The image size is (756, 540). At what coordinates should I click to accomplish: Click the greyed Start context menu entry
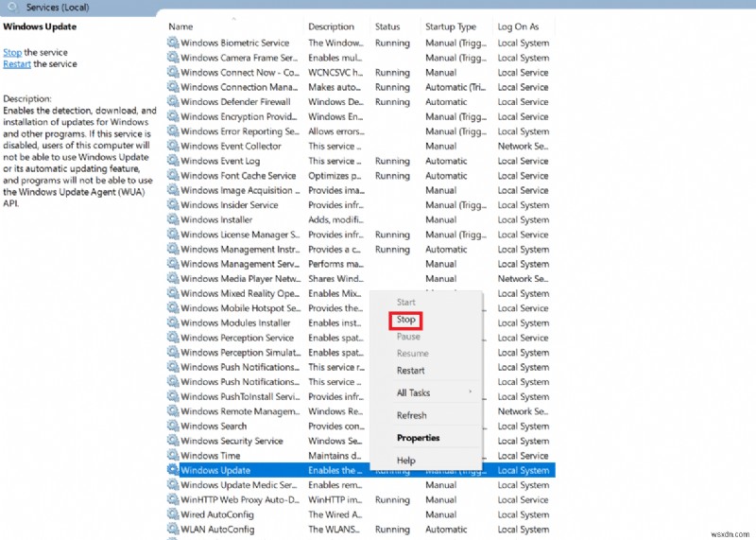406,302
